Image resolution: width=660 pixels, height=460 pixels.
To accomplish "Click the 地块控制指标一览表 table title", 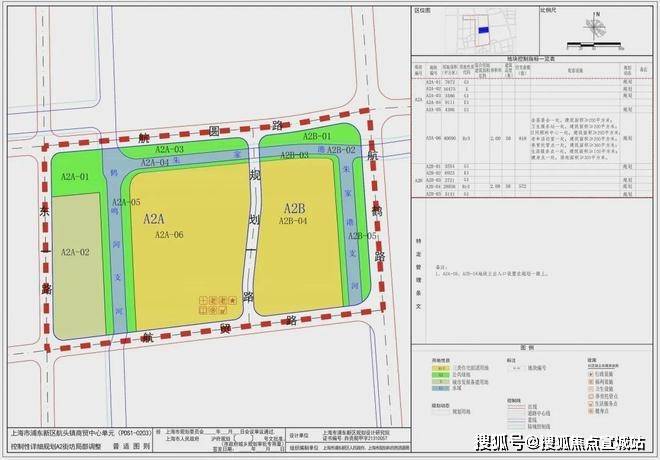I will 531,59.
